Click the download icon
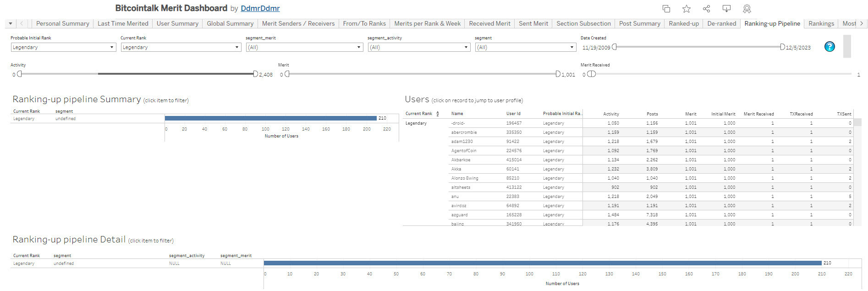 [x=726, y=9]
